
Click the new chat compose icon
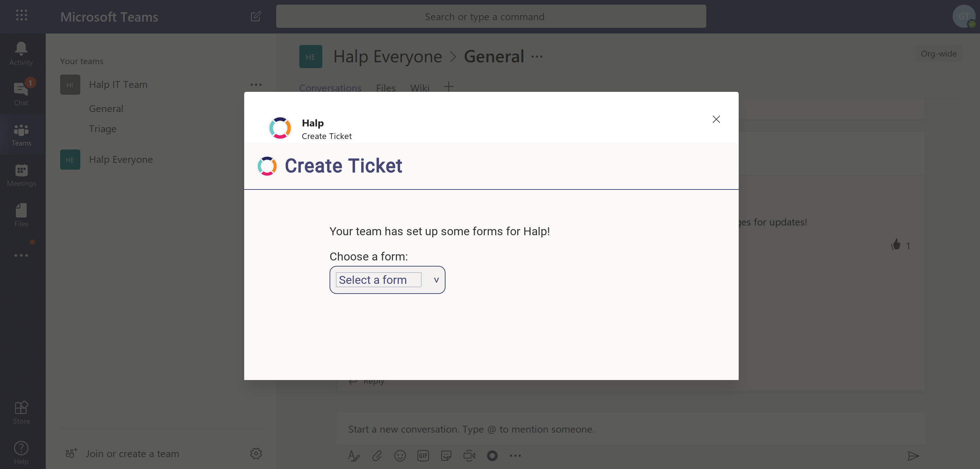(256, 16)
